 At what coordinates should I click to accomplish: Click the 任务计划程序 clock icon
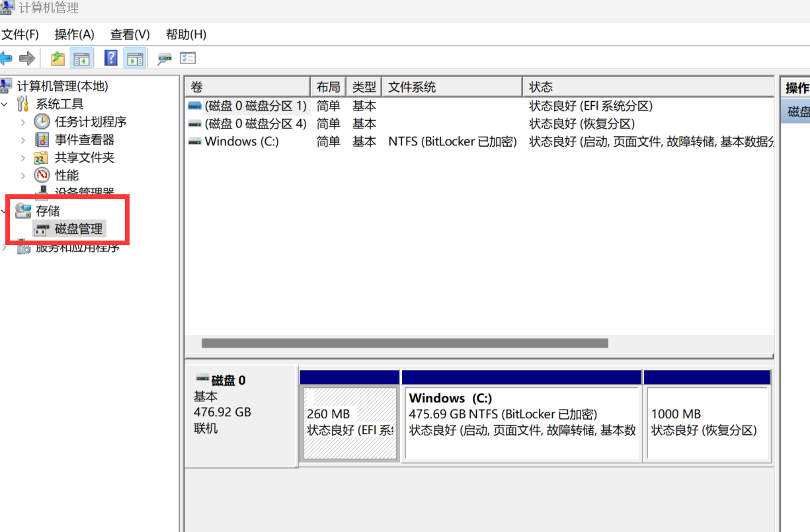coord(42,122)
